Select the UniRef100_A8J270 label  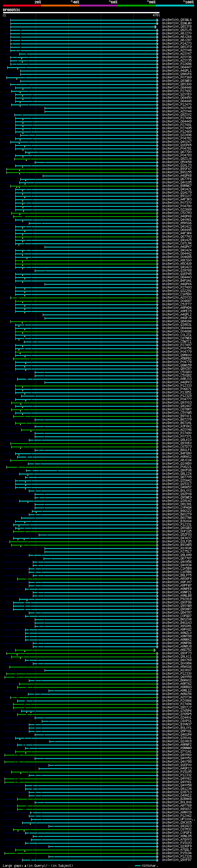[x=177, y=33]
